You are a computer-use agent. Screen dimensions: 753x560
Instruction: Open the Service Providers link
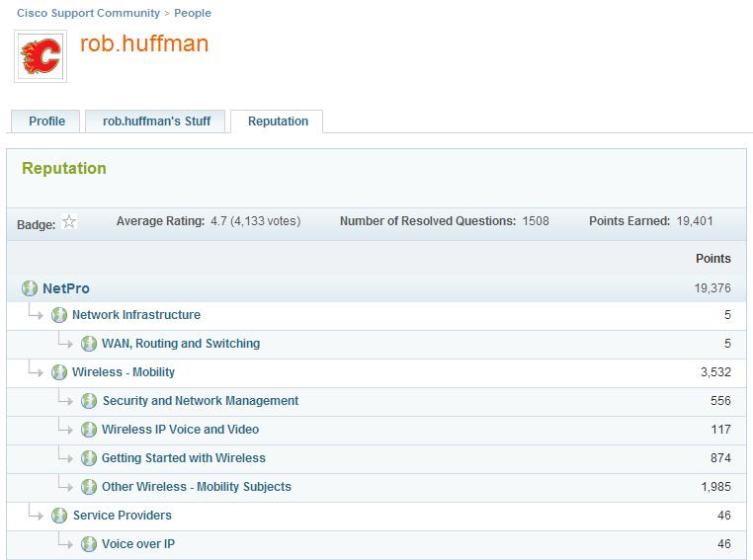(122, 516)
